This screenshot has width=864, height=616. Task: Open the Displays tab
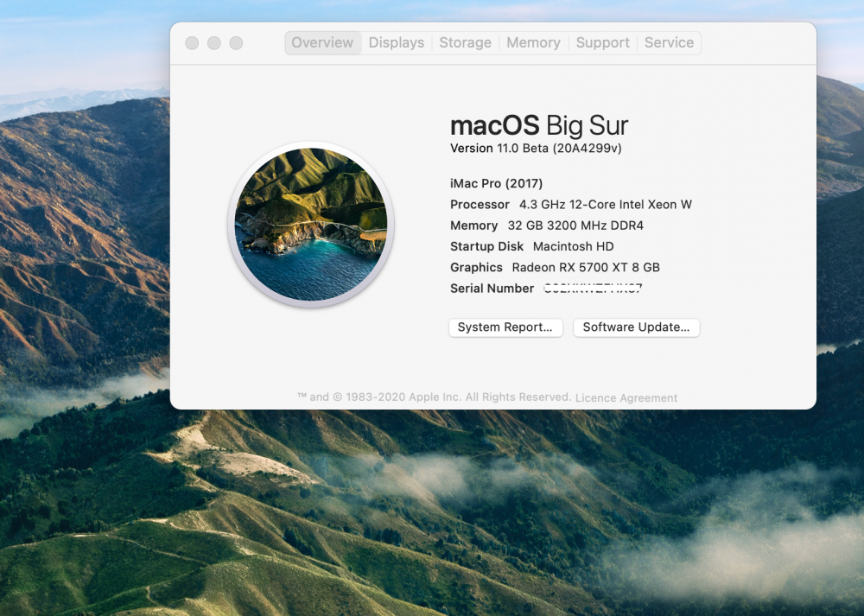click(397, 43)
